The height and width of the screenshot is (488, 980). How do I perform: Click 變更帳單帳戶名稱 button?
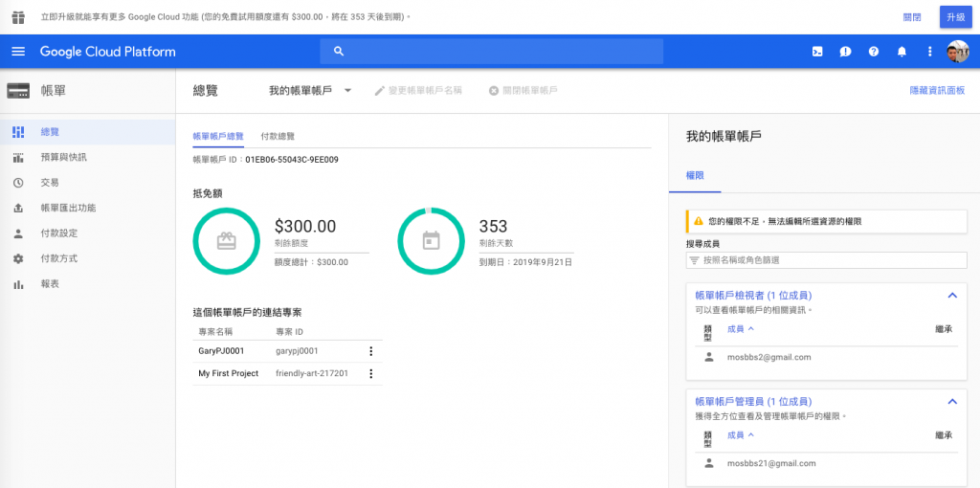coord(418,91)
